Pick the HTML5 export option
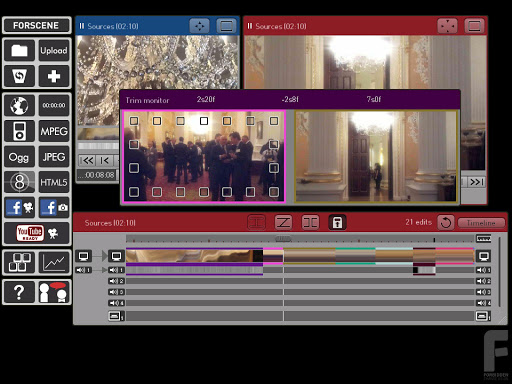Viewport: 512px width, 384px height. pyautogui.click(x=54, y=182)
